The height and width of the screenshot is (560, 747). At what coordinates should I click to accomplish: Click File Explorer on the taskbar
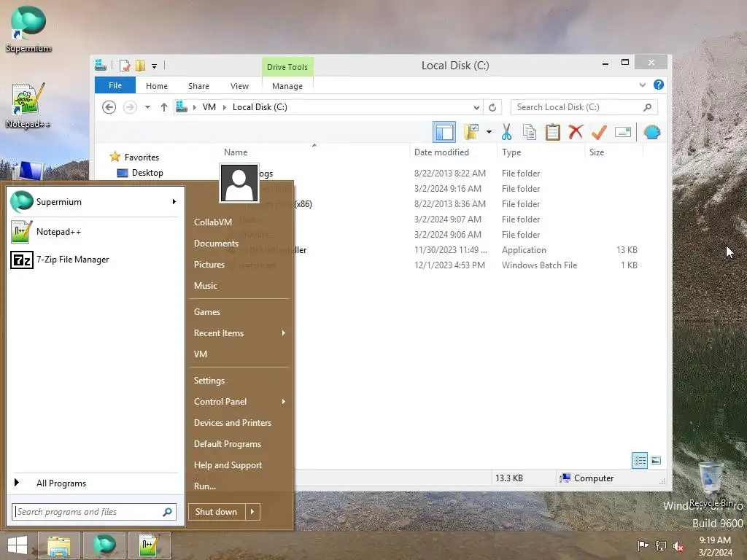59,545
